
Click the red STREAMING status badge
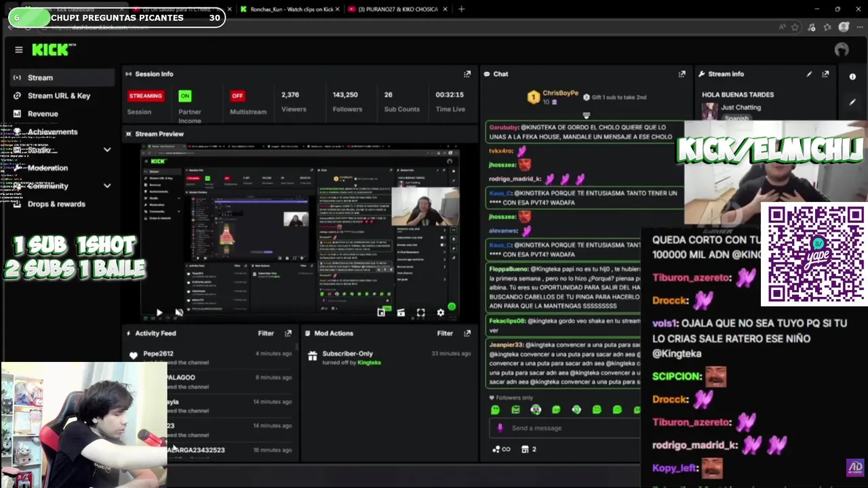pos(146,96)
